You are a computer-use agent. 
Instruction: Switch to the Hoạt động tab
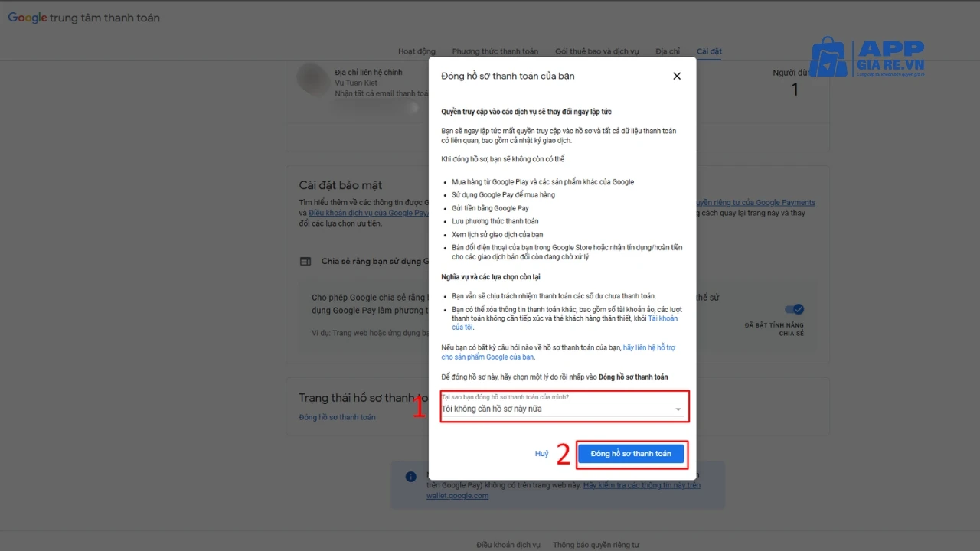click(x=416, y=51)
